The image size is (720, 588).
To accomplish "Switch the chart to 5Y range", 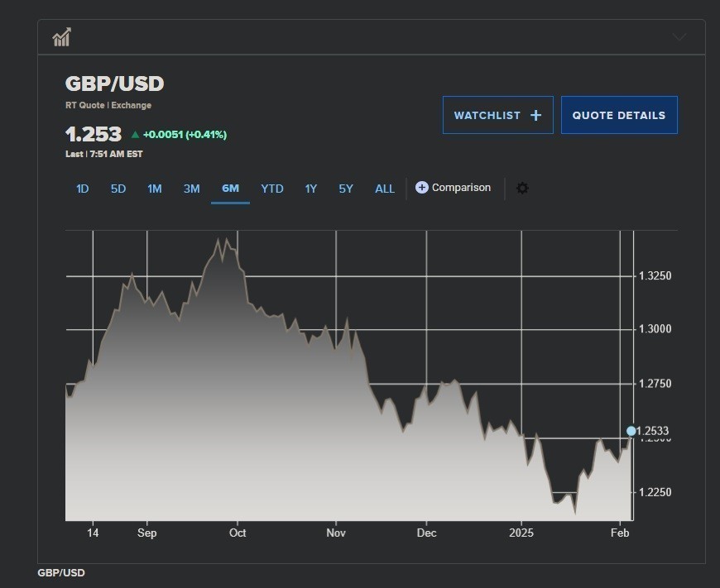I will tap(346, 189).
